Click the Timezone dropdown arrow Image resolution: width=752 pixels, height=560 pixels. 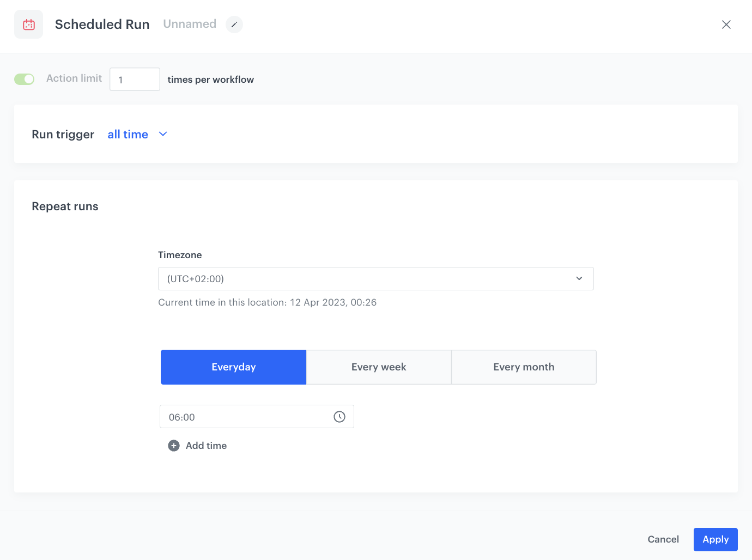(579, 279)
